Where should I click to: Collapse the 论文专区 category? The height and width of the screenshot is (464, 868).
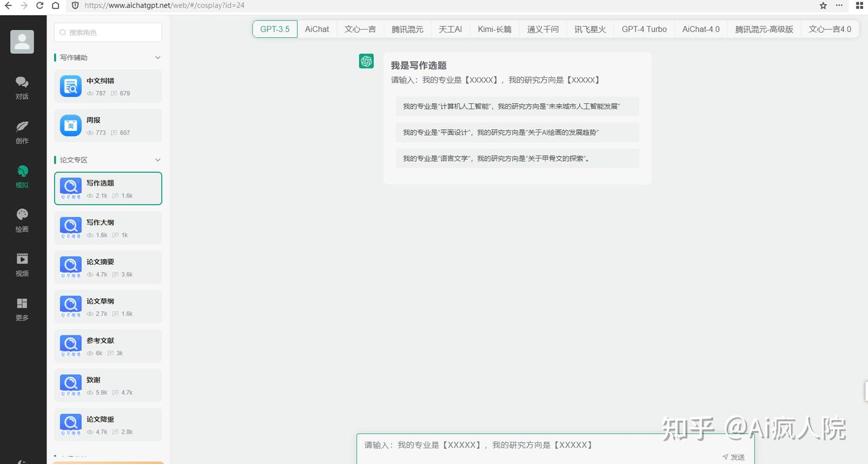(x=158, y=160)
